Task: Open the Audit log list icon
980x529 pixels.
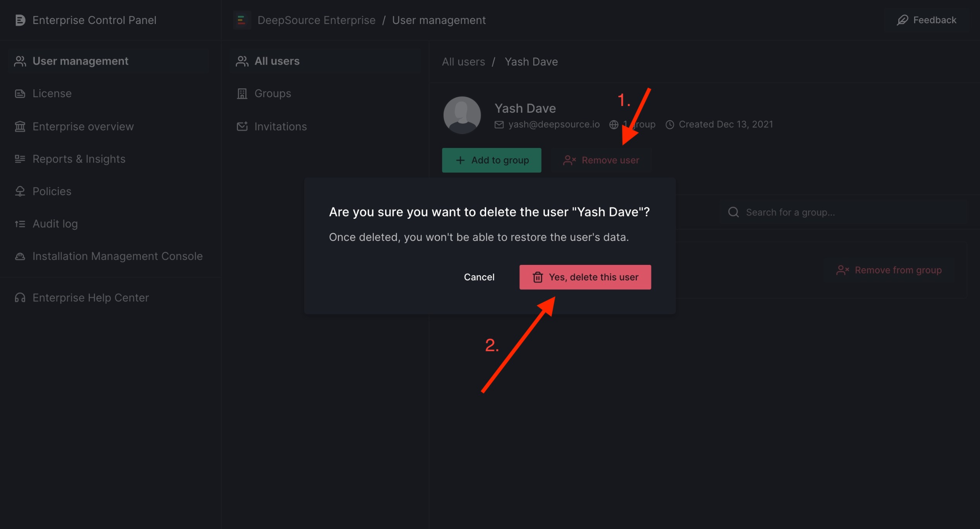Action: 20,223
